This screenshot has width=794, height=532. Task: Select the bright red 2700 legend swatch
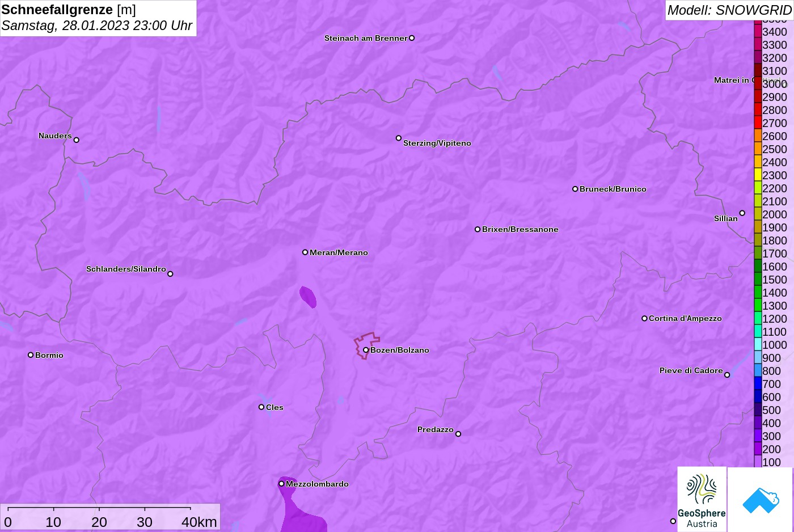pos(758,123)
